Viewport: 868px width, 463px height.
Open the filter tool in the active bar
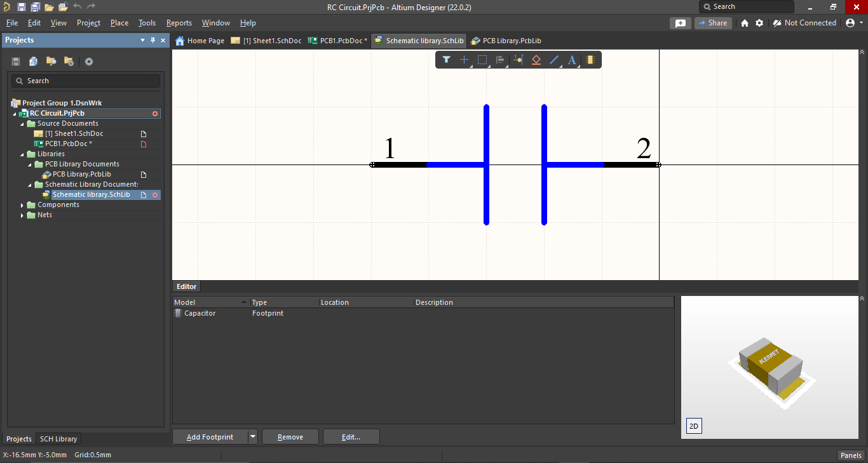[x=446, y=60]
